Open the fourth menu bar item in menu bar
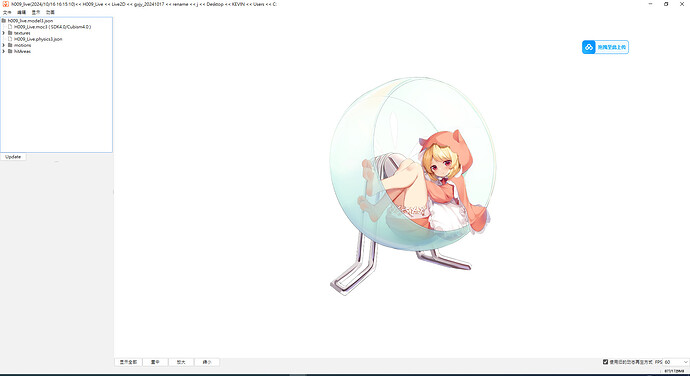This screenshot has width=690, height=376. [51, 12]
